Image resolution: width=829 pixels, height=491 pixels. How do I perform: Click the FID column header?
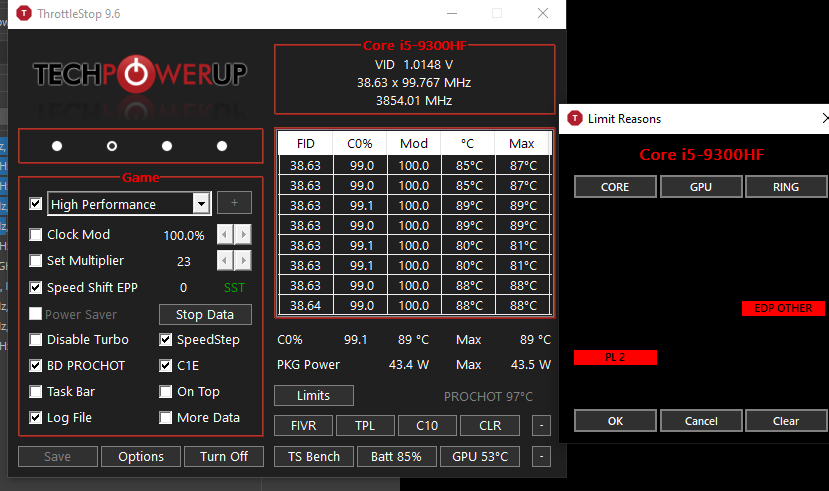[306, 144]
